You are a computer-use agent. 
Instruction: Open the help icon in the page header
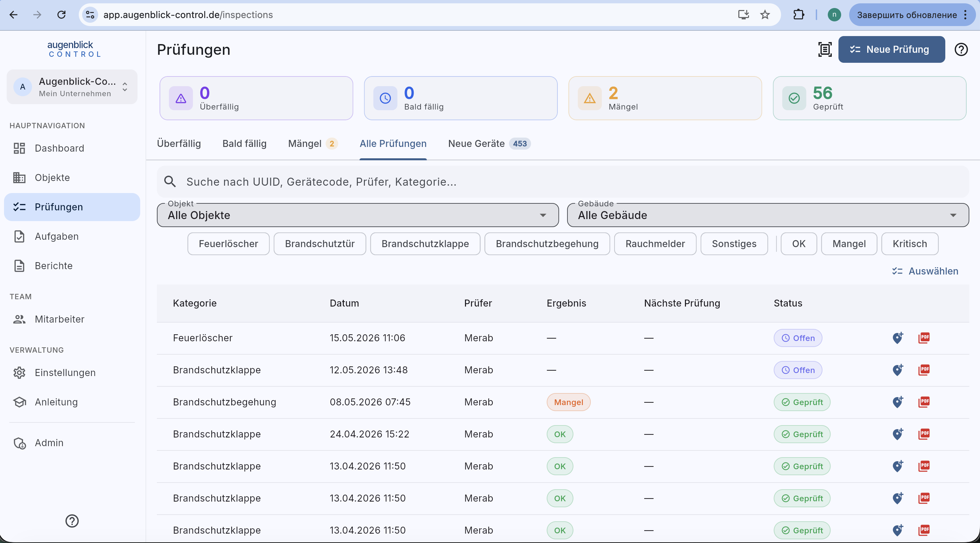(961, 49)
